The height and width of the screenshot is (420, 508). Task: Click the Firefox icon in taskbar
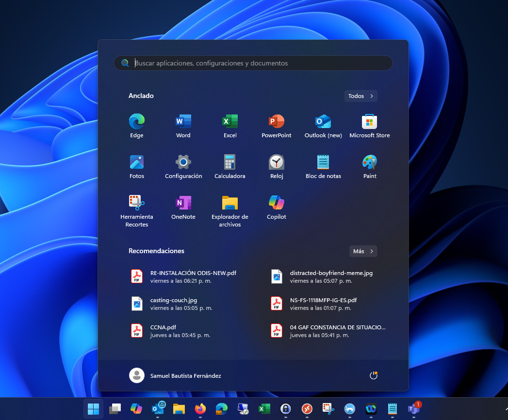click(200, 409)
